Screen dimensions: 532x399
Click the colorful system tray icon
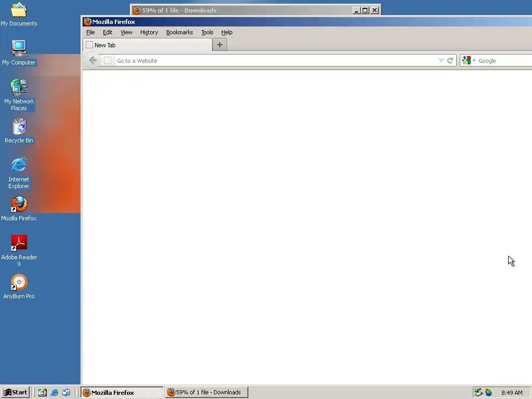[488, 393]
